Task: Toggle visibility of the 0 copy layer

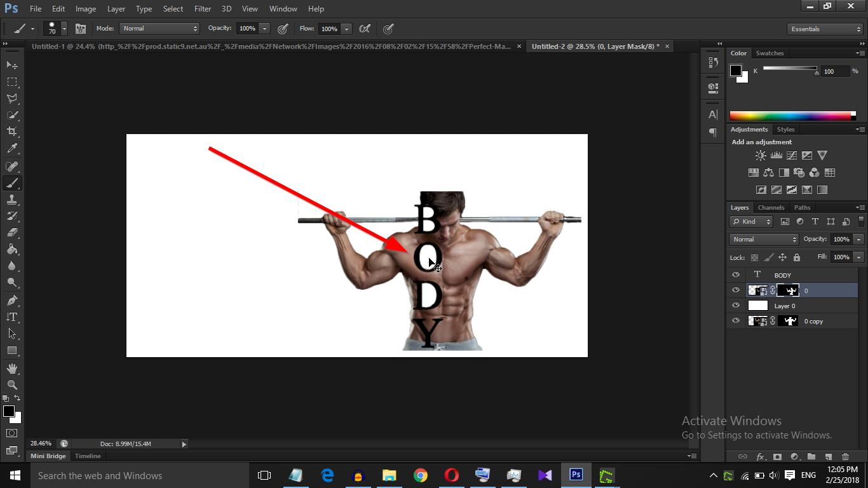Action: pos(735,320)
